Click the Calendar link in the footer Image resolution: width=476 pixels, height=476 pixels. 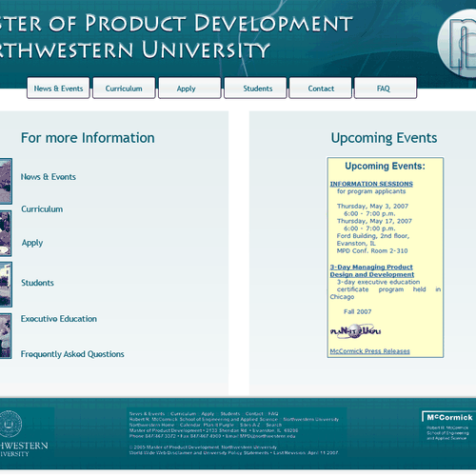pyautogui.click(x=189, y=425)
